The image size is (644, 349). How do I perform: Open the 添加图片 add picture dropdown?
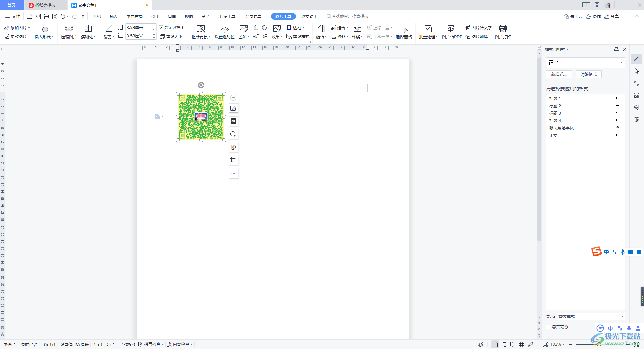17,28
